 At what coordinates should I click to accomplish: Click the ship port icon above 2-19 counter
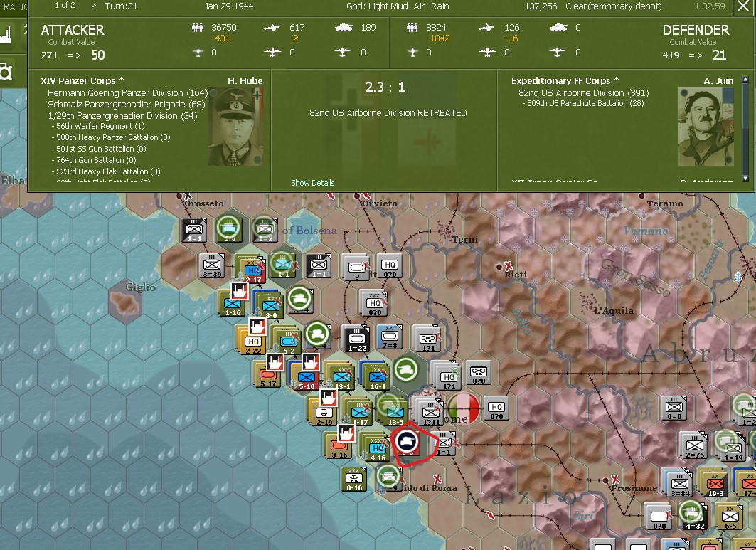[329, 398]
